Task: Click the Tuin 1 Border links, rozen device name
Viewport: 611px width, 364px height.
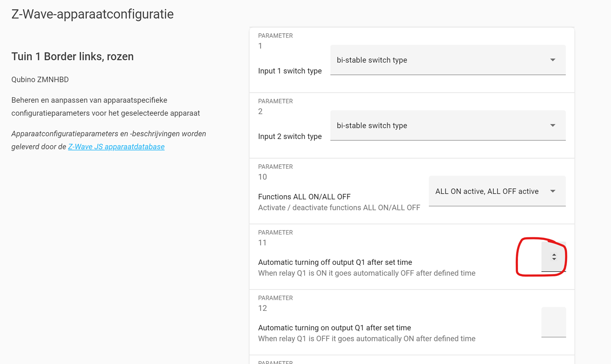Action: (72, 56)
